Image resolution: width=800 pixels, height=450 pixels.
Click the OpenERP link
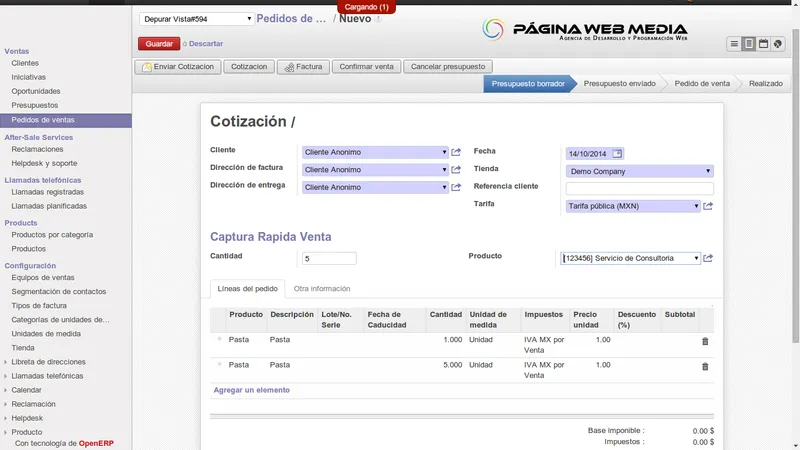point(96,443)
